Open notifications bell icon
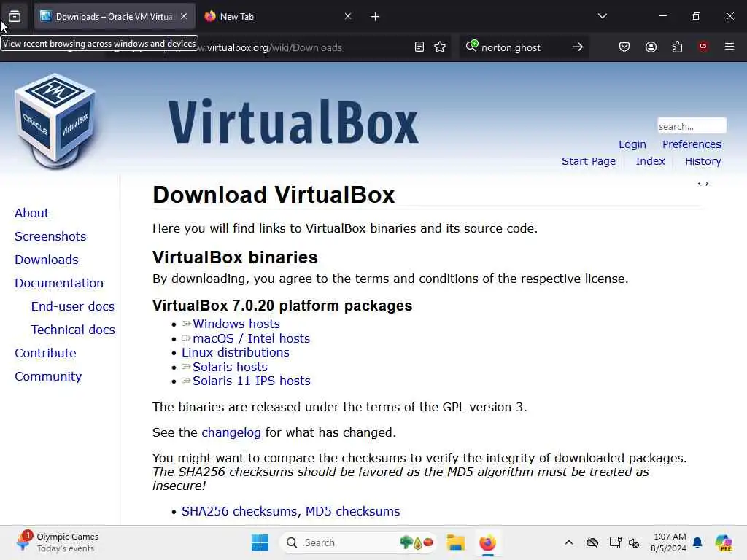 click(x=697, y=542)
